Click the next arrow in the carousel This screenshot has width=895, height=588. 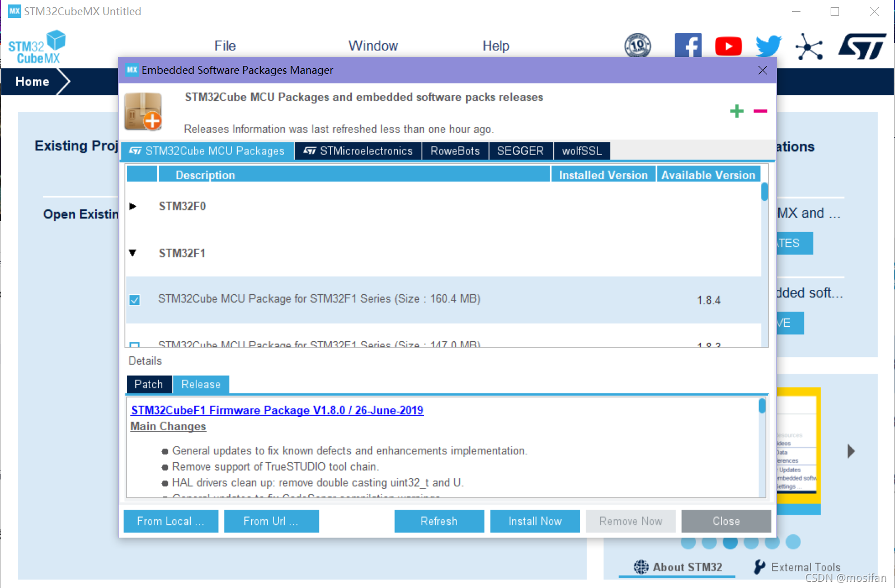pos(851,451)
